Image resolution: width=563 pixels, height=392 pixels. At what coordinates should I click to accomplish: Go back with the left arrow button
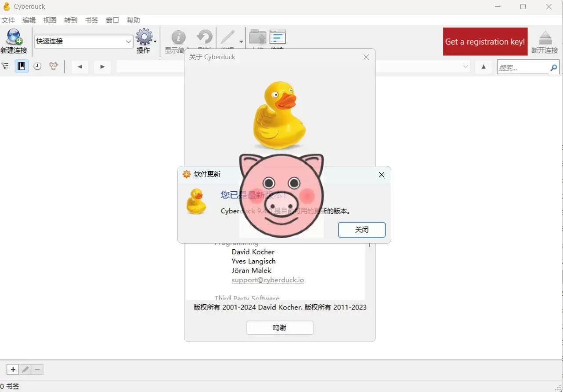pos(79,67)
